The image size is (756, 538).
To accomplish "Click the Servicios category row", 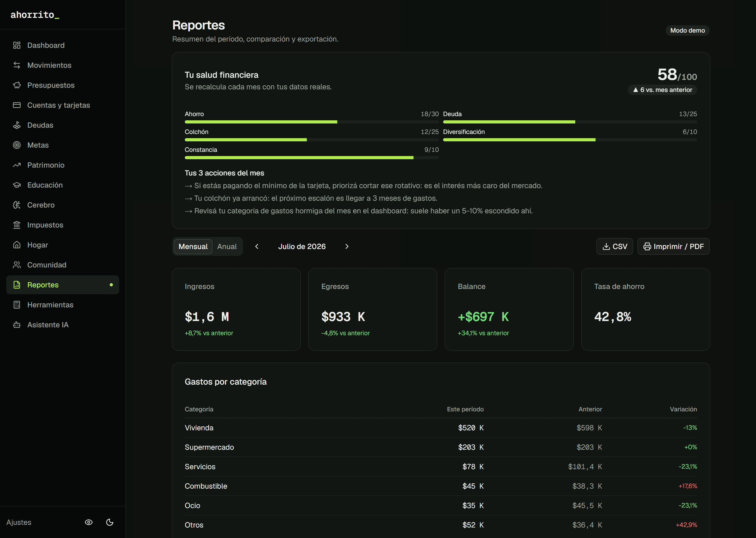I will pos(440,467).
